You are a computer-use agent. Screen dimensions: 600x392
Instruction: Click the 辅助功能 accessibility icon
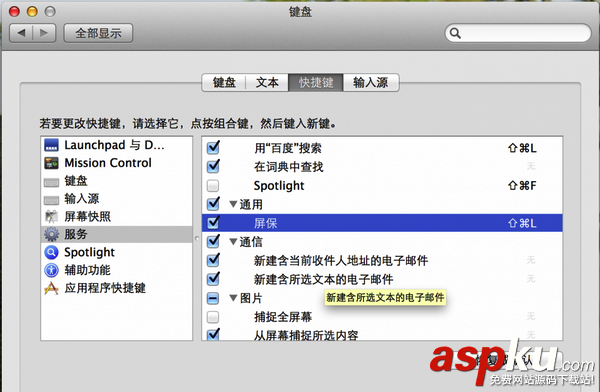tap(51, 270)
